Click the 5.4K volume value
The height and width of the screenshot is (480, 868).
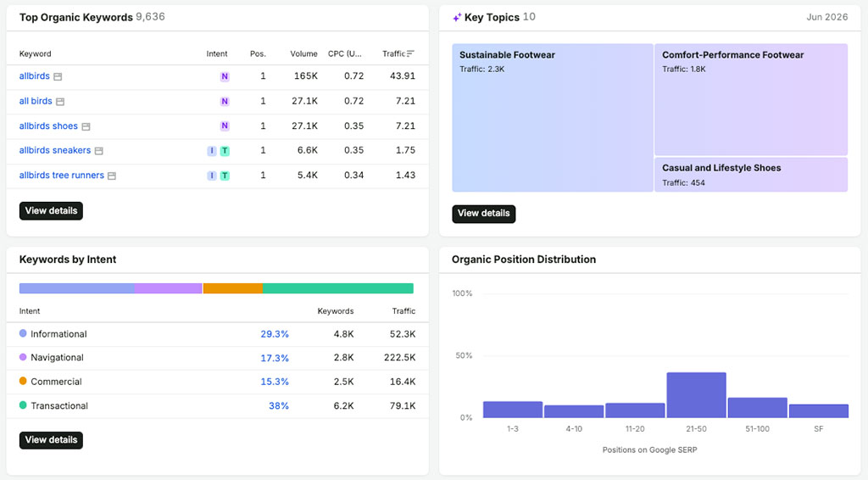[x=307, y=176]
